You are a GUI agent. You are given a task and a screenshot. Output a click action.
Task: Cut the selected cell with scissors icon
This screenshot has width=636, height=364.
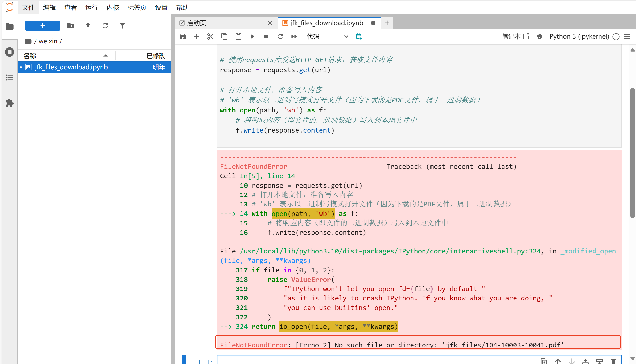[210, 36]
